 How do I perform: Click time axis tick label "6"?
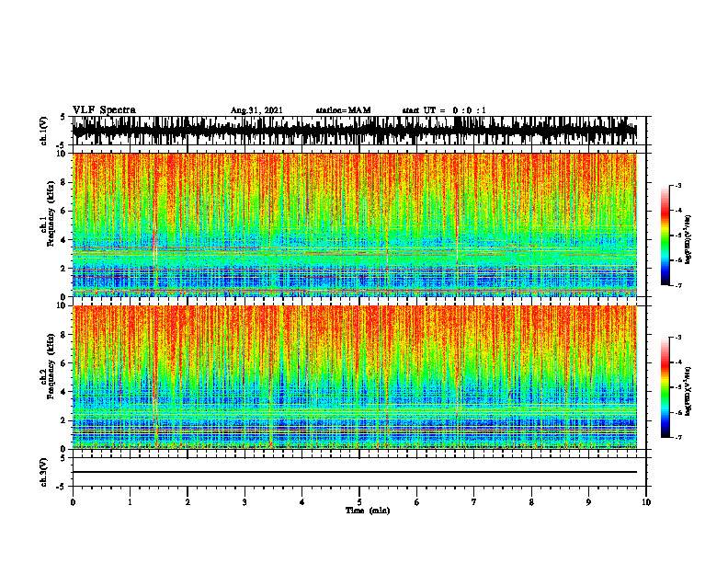point(417,502)
